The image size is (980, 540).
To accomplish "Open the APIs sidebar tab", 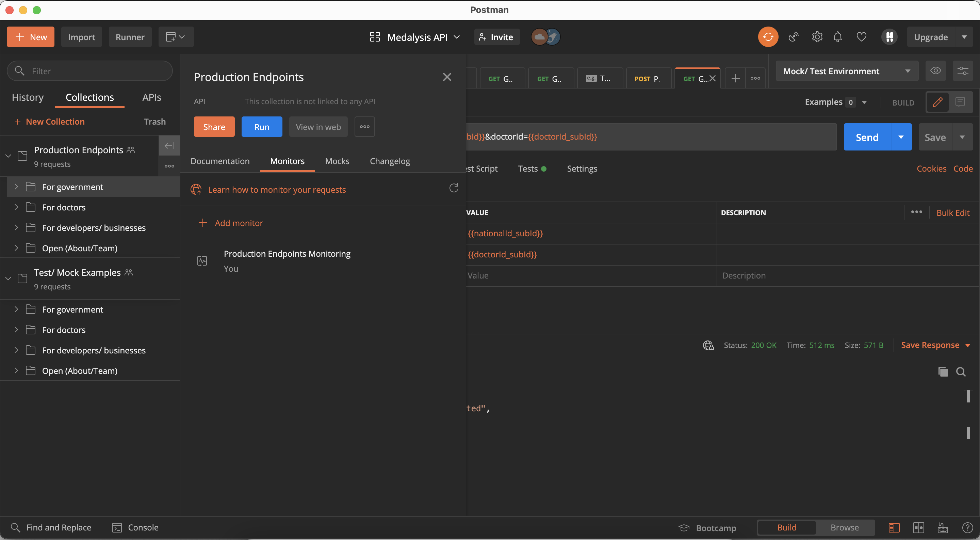I will pyautogui.click(x=151, y=97).
